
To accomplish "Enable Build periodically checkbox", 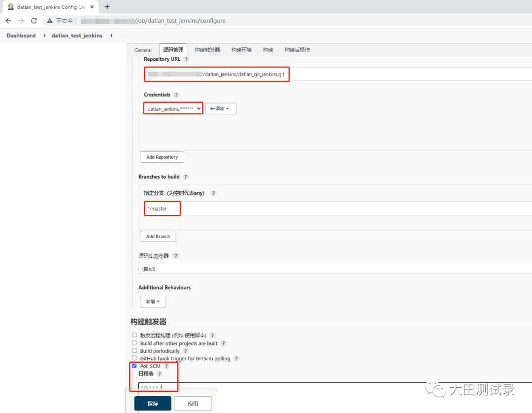I will click(x=134, y=350).
